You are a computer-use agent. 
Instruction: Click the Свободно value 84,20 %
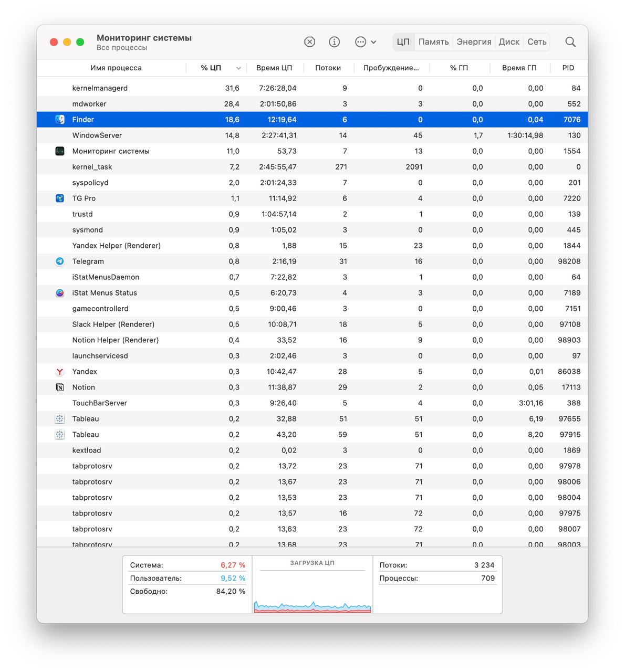click(x=231, y=591)
